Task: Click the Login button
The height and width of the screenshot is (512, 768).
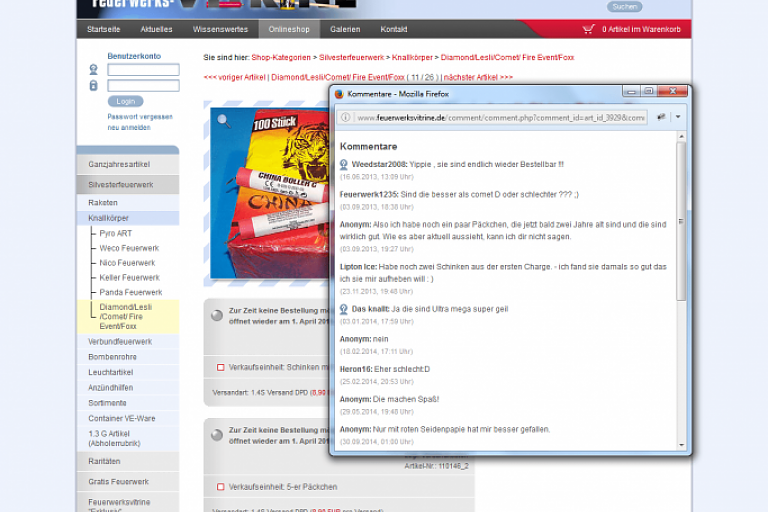Action: (125, 101)
